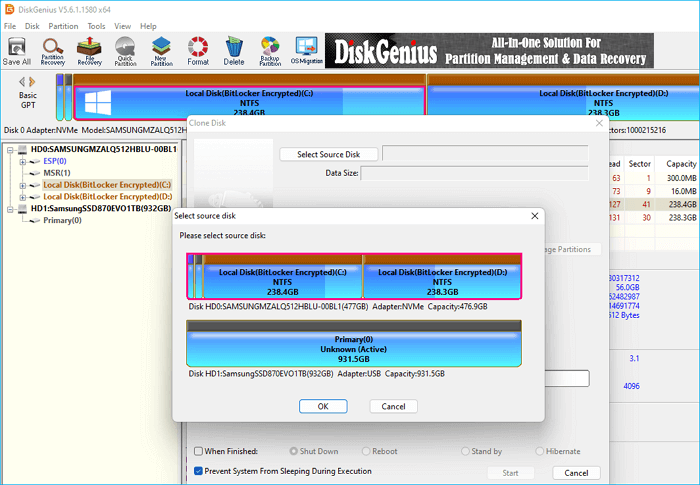Click the Capacity column header
This screenshot has height=485, width=700.
[681, 164]
